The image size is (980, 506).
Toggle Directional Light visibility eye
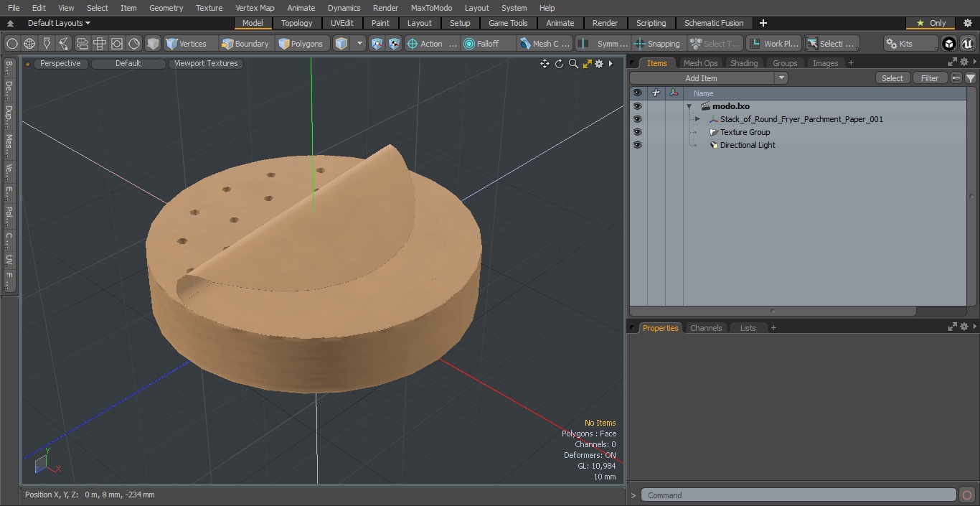(x=637, y=145)
